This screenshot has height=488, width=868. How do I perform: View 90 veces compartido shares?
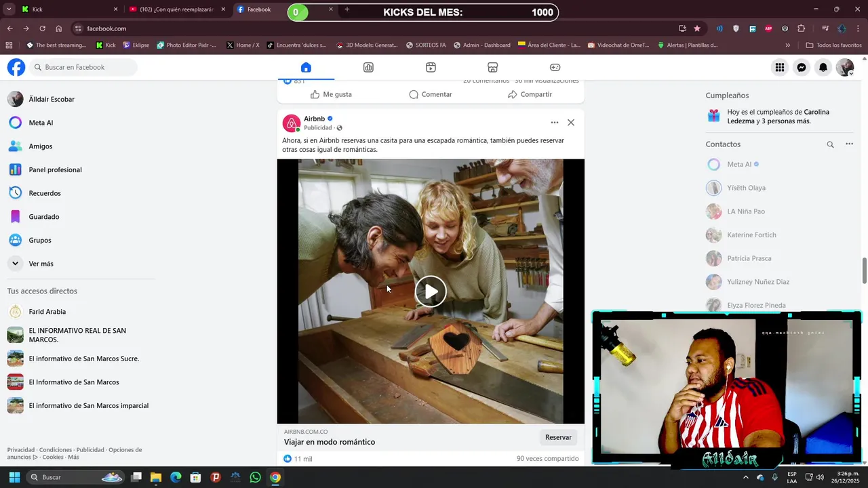(547, 459)
